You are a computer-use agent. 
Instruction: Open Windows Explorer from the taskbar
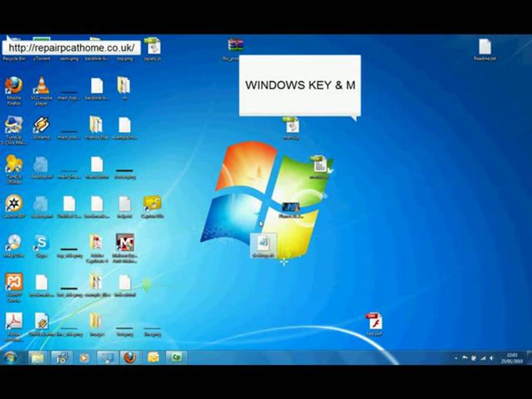[38, 357]
